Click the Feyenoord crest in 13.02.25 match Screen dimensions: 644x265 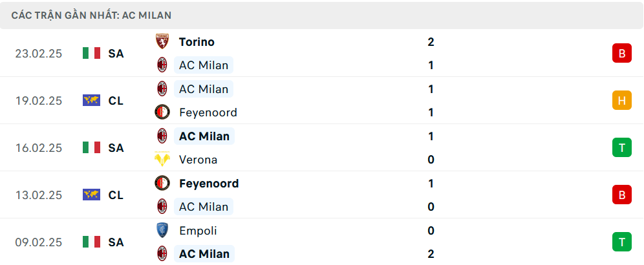(x=162, y=184)
